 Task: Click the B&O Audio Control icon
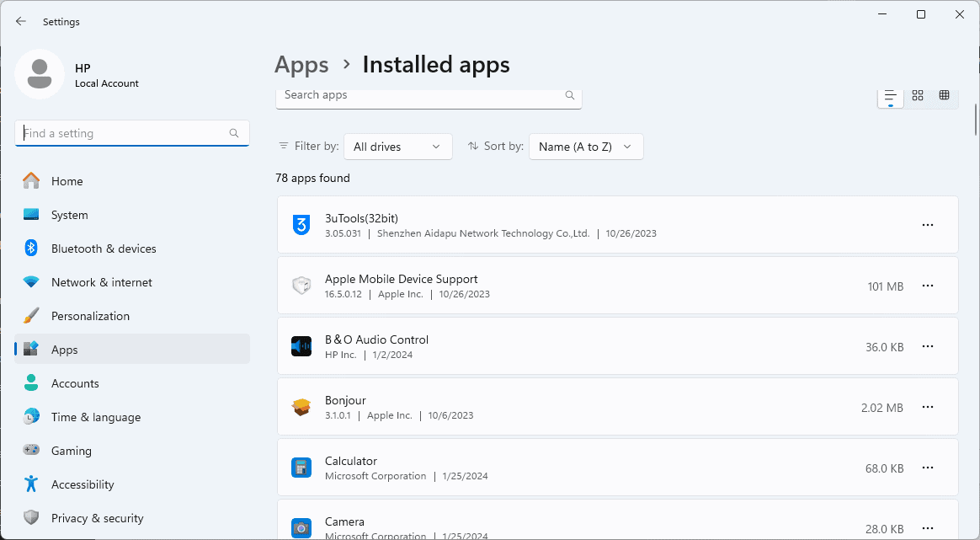pyautogui.click(x=301, y=346)
